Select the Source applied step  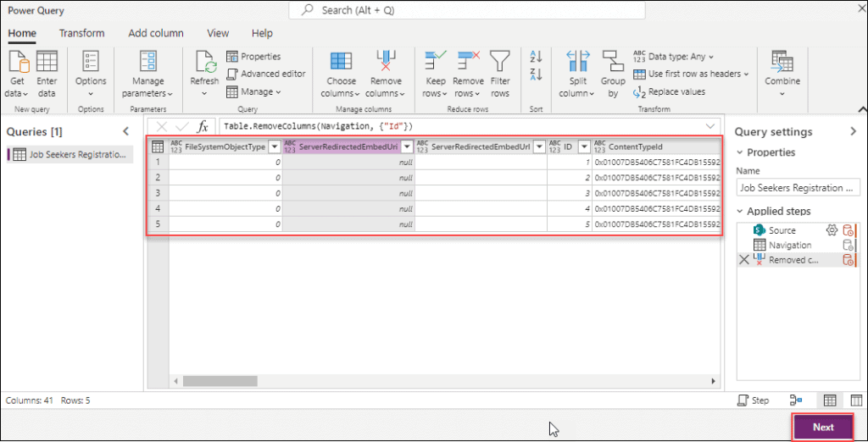pos(782,230)
